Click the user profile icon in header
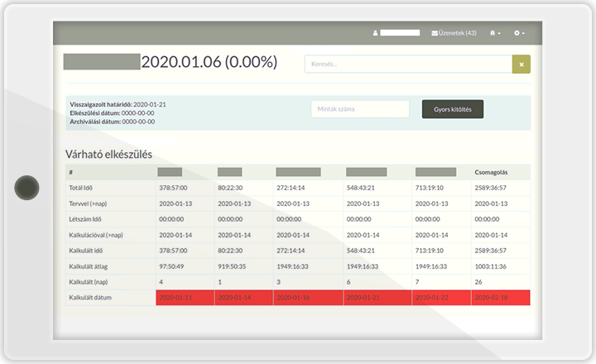Viewport: 596px width, 364px height. click(x=375, y=33)
